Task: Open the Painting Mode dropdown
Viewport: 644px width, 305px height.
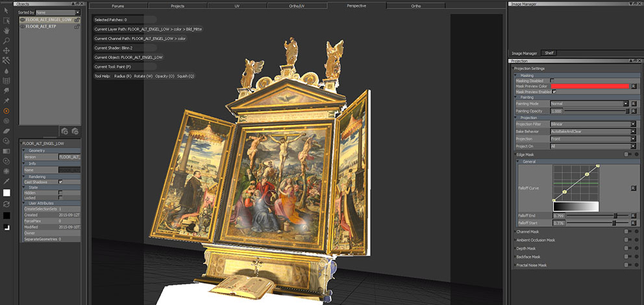Action: [x=589, y=103]
